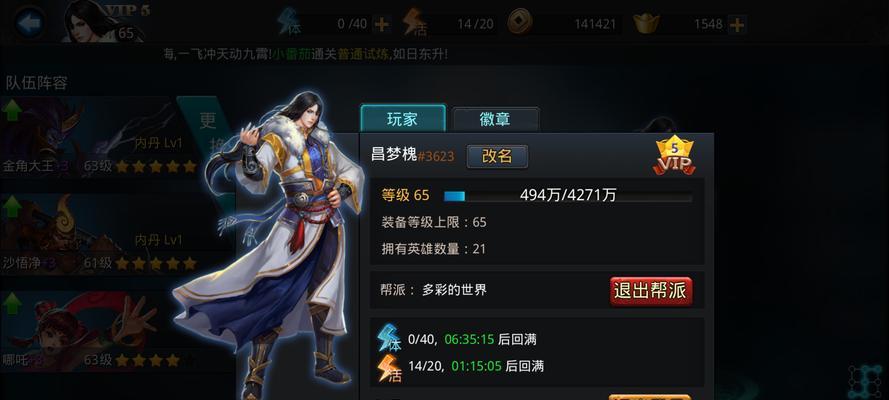This screenshot has width=889, height=400.
Task: Select hero 金角大王 in the team lineup
Action: tap(99, 137)
